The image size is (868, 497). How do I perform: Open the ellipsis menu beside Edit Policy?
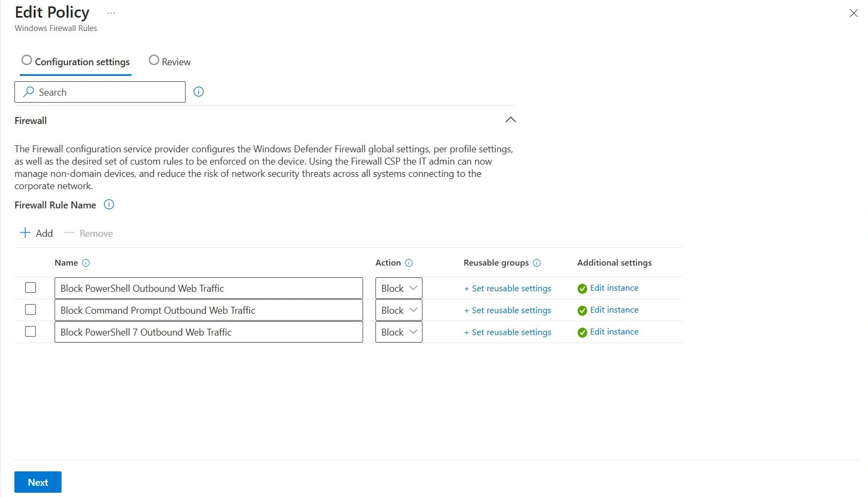click(111, 13)
